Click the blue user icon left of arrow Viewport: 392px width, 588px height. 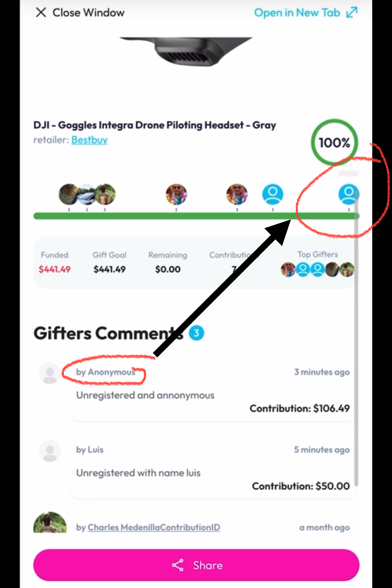pos(273,194)
